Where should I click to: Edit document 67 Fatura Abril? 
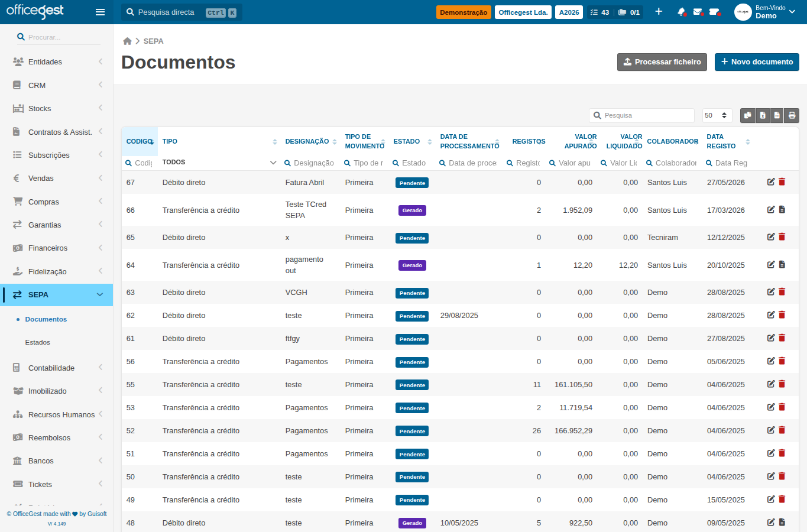tap(771, 182)
